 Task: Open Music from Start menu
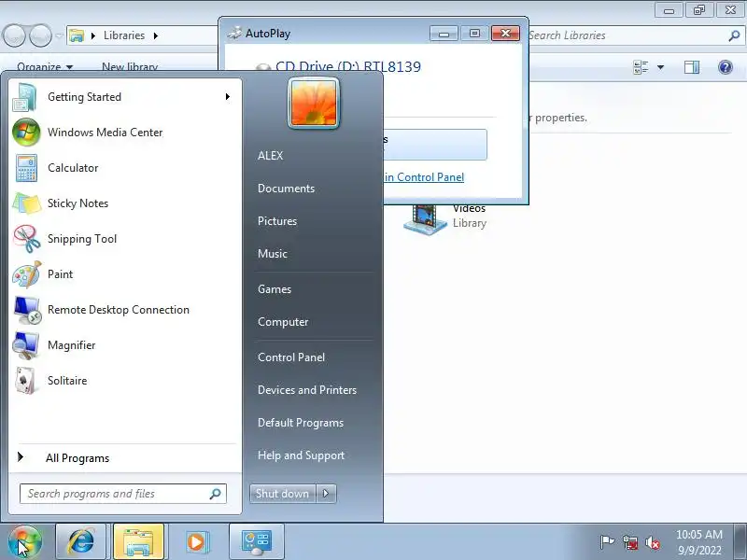coord(273,254)
